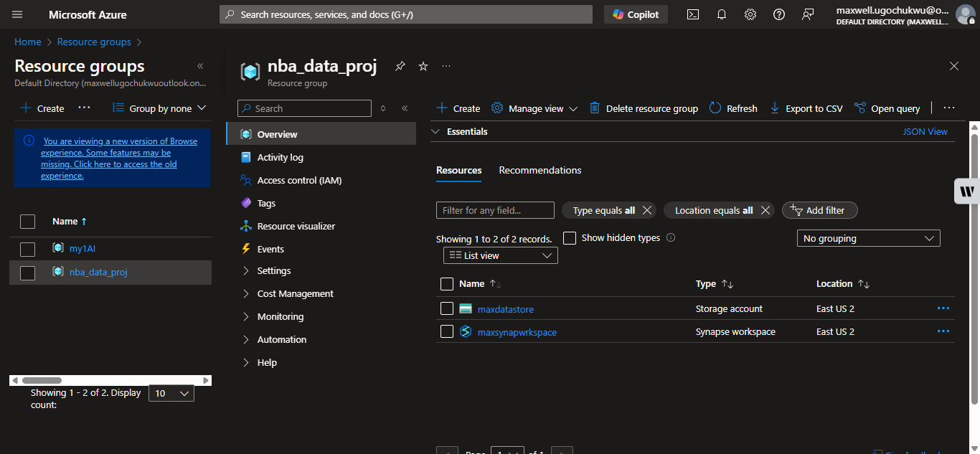This screenshot has width=980, height=454.
Task: Remove the Type equals all filter
Action: [647, 210]
